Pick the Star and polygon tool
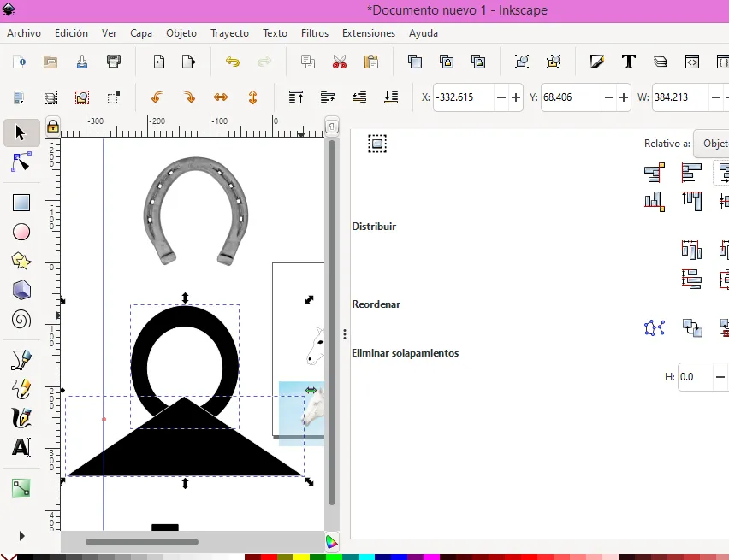The height and width of the screenshot is (560, 729). pyautogui.click(x=21, y=262)
